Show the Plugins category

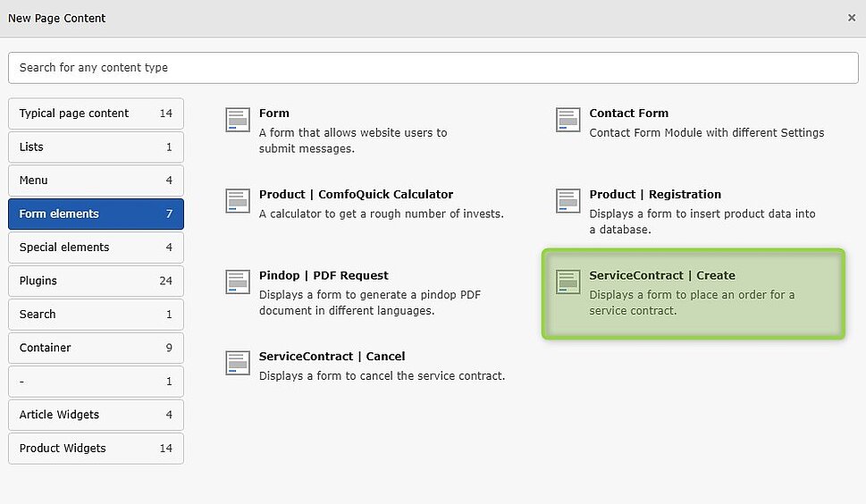point(96,281)
